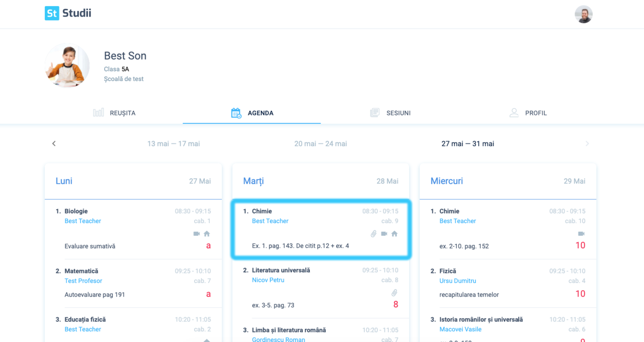
Task: Click the Miercuri day heading
Action: pos(447,181)
